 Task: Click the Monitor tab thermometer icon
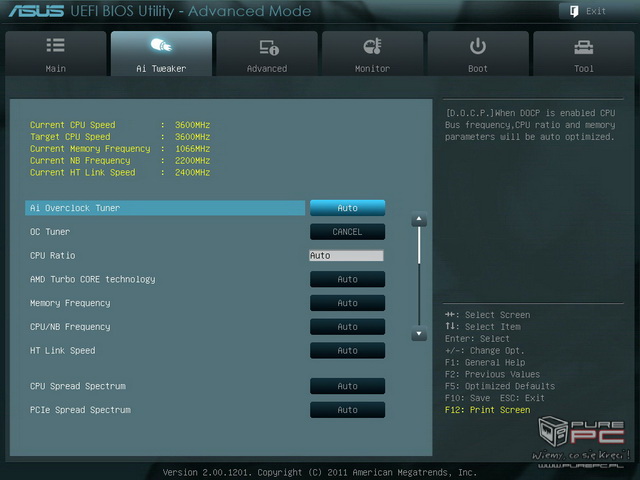(x=372, y=46)
